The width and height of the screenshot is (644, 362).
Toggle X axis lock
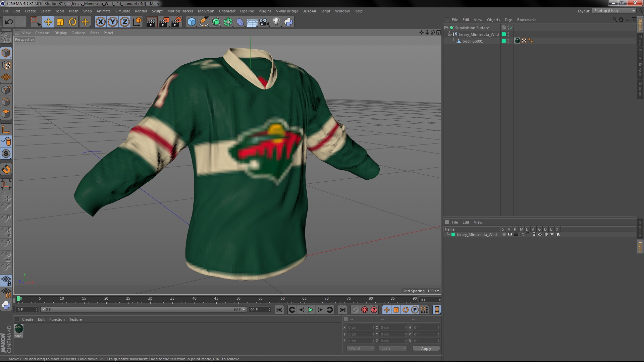pyautogui.click(x=100, y=22)
